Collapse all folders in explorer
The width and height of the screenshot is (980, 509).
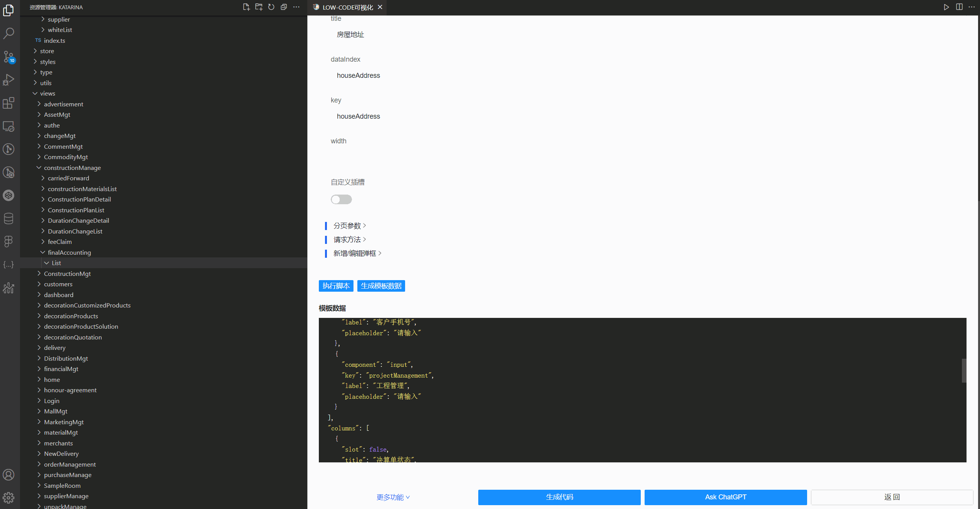point(284,7)
